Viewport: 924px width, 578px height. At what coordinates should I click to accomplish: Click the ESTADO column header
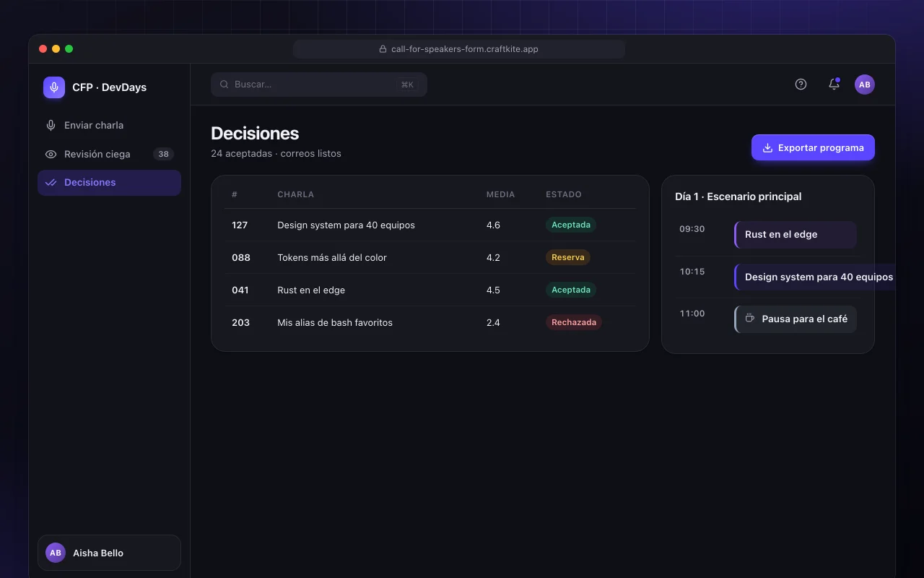[564, 194]
